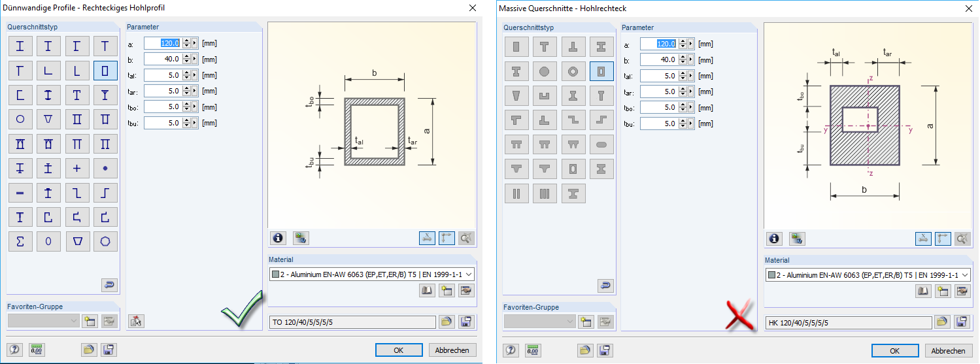
Task: Select the Sigma profile type in thin-walled dialog
Action: click(20, 241)
